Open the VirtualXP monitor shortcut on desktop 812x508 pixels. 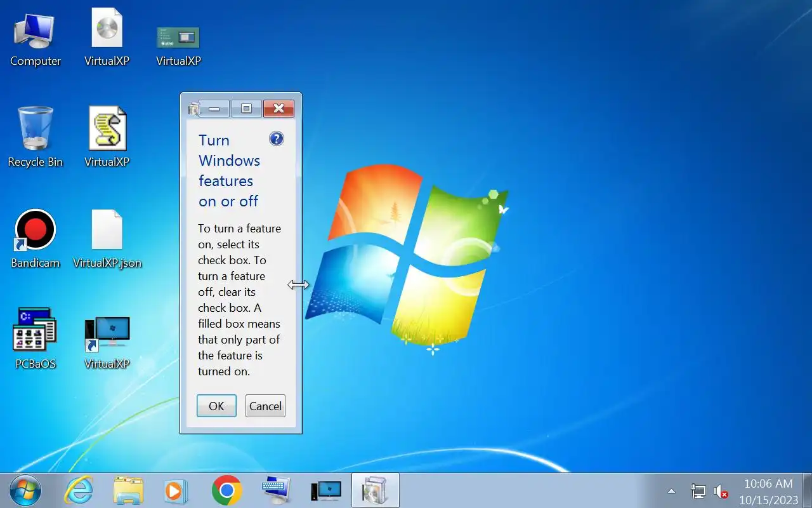click(x=107, y=342)
